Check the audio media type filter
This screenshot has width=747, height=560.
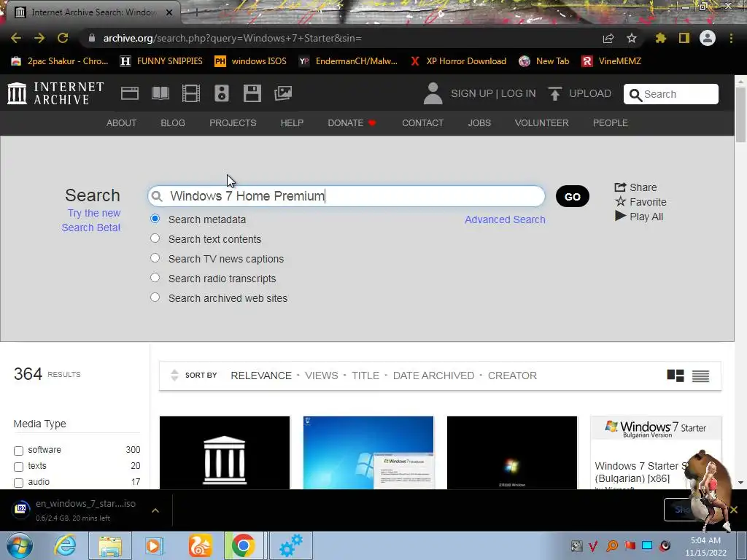(18, 483)
